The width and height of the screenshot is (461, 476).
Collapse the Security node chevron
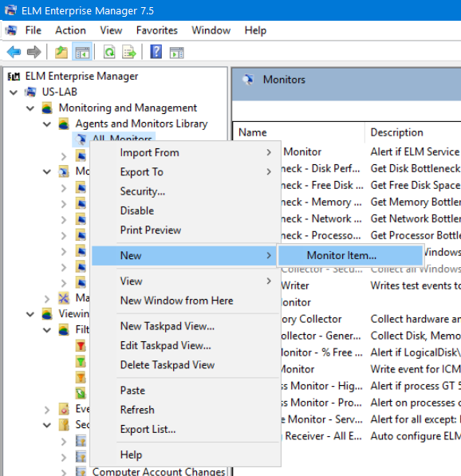(47, 425)
